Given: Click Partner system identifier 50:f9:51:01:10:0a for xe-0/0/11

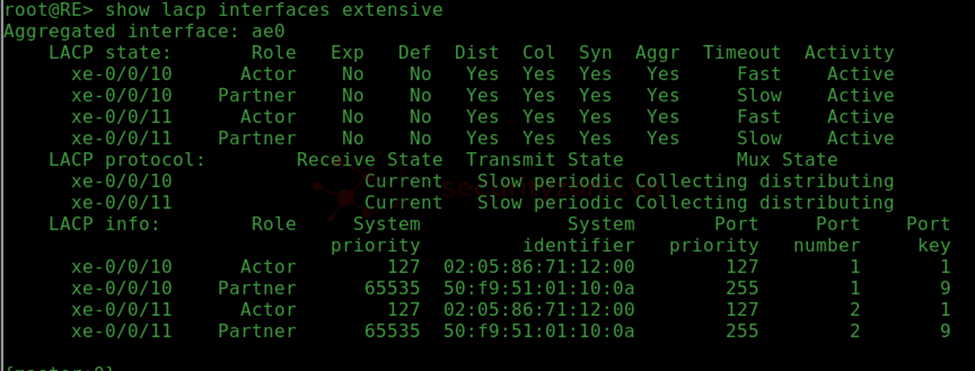Looking at the screenshot, I should [538, 331].
